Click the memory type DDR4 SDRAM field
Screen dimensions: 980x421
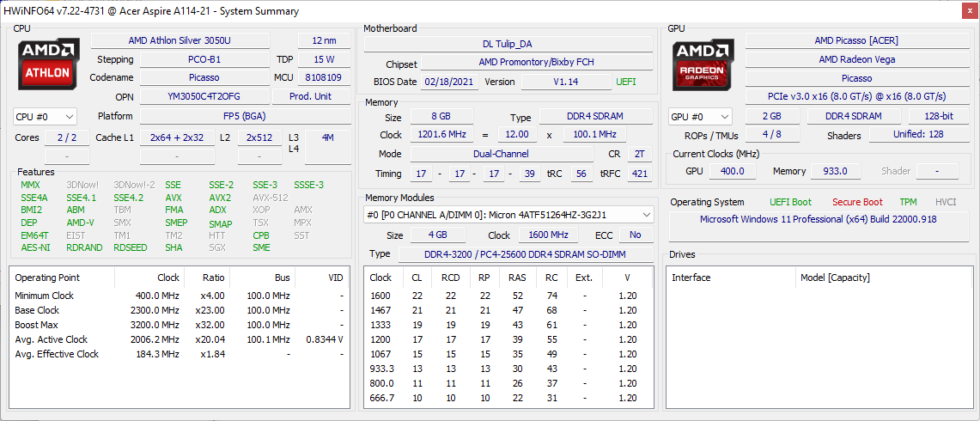click(595, 116)
